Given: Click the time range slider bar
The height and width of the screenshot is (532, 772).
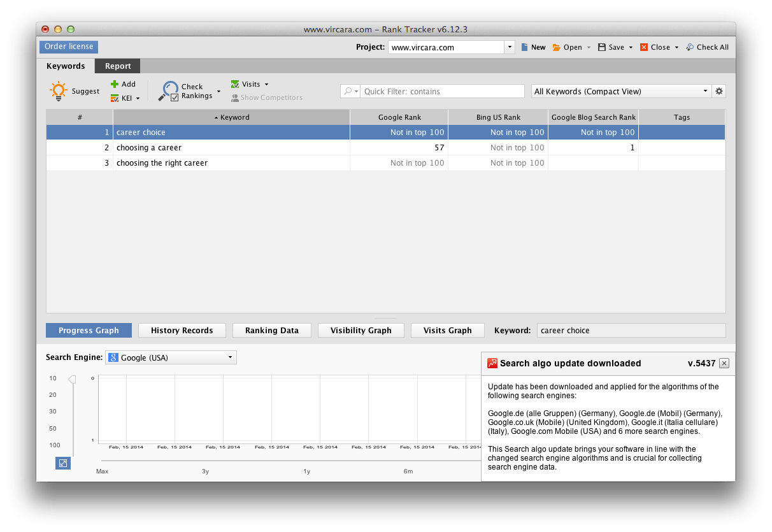Looking at the screenshot, I should (290, 460).
